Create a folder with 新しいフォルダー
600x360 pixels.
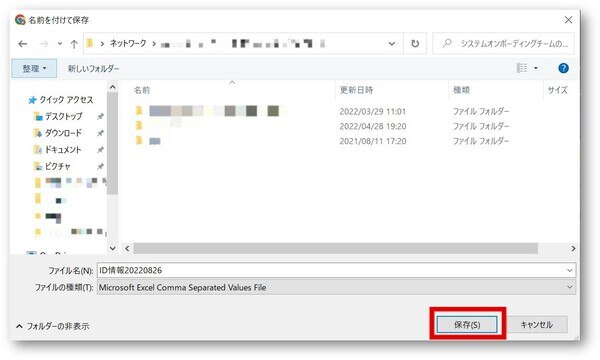point(93,68)
